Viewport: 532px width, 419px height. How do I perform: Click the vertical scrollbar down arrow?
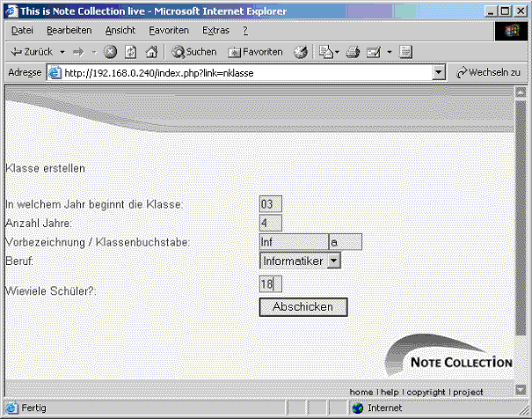pyautogui.click(x=521, y=391)
